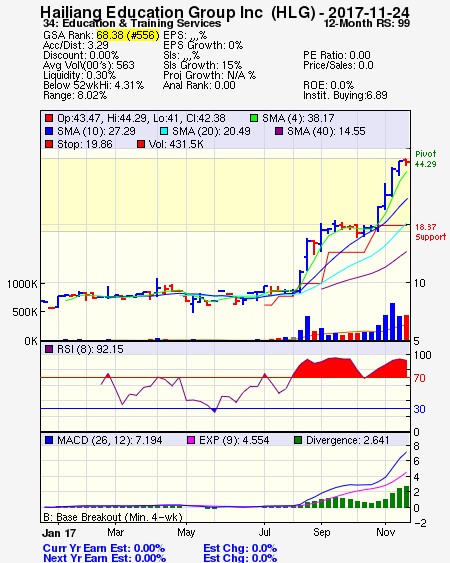450x563 pixels.
Task: Click the last red volume bar at chart end
Action: (406, 327)
